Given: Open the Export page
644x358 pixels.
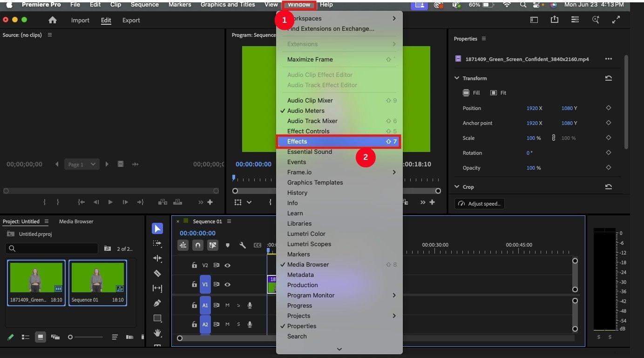Looking at the screenshot, I should tap(131, 20).
